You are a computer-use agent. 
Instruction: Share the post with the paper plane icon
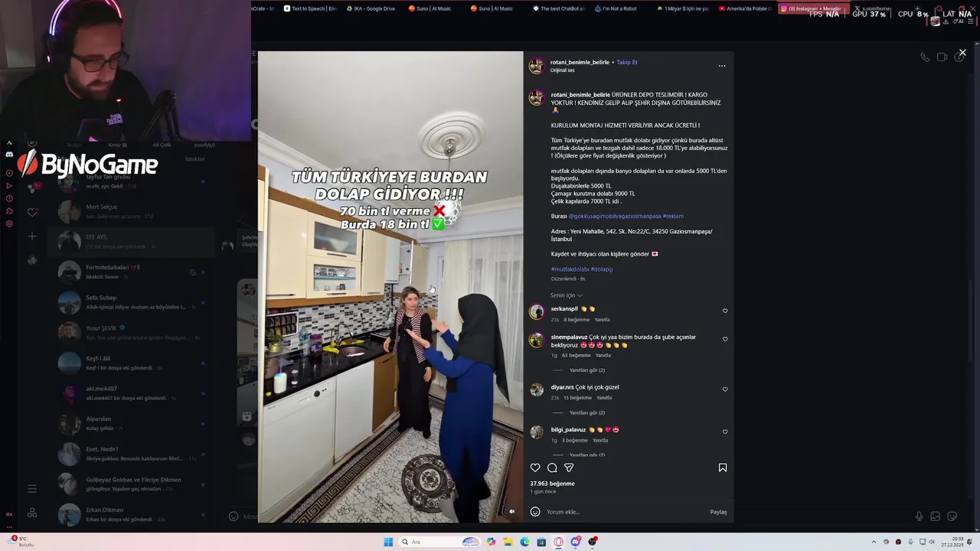(x=569, y=468)
